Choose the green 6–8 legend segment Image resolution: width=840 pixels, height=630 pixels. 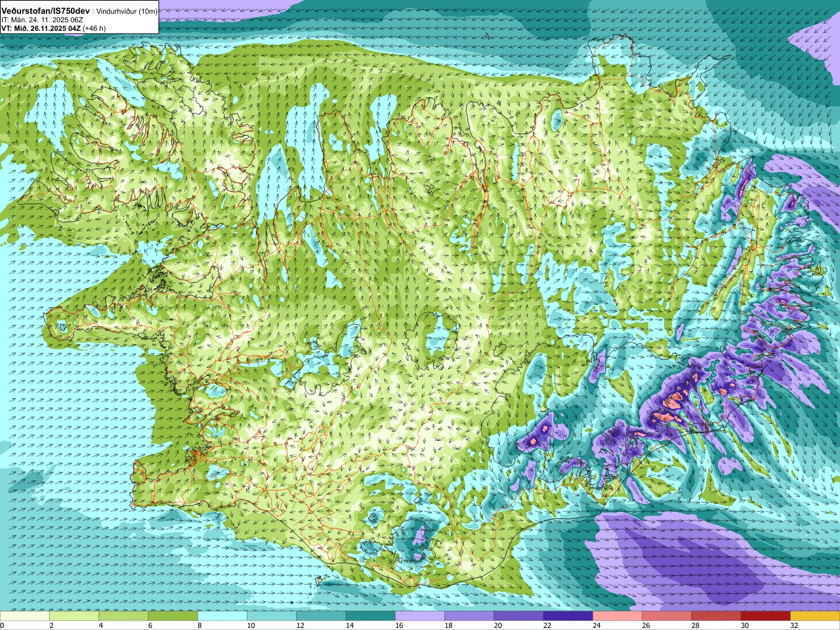point(173,616)
